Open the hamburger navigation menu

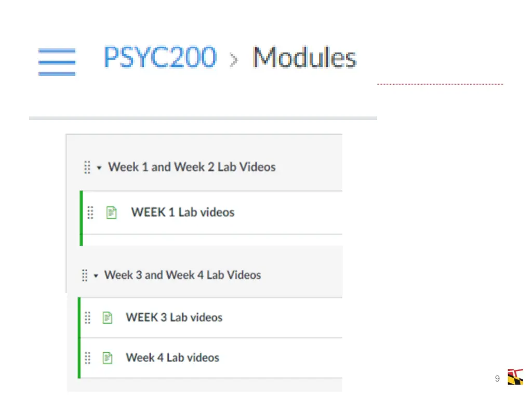pos(57,62)
